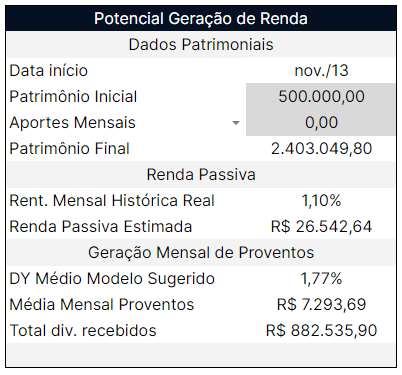Click the Média Mensal Proventos value
The height and width of the screenshot is (375, 402).
321,305
